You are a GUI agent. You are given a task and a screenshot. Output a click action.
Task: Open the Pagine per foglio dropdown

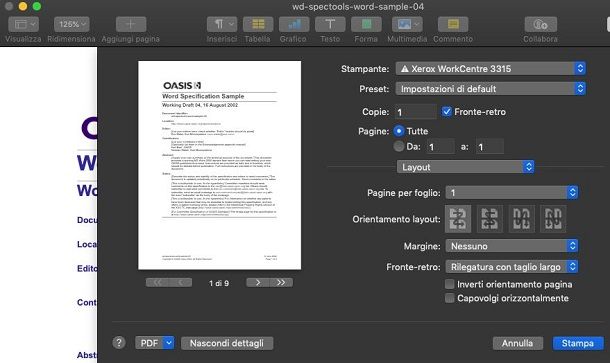pyautogui.click(x=512, y=193)
